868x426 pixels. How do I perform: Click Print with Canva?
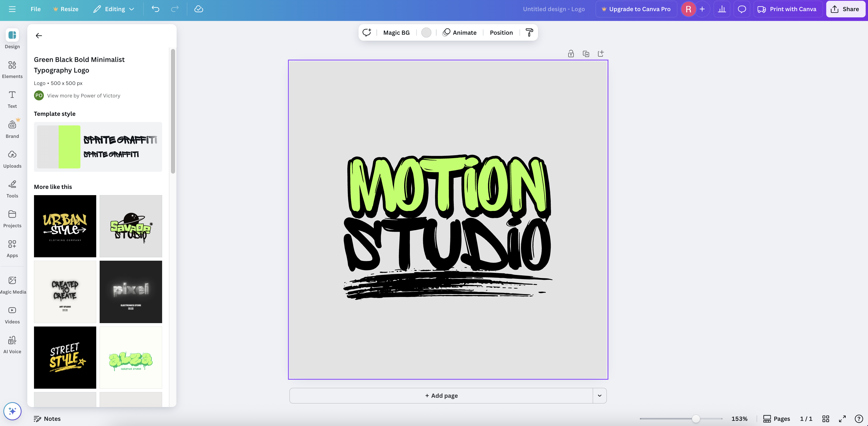[x=788, y=9]
